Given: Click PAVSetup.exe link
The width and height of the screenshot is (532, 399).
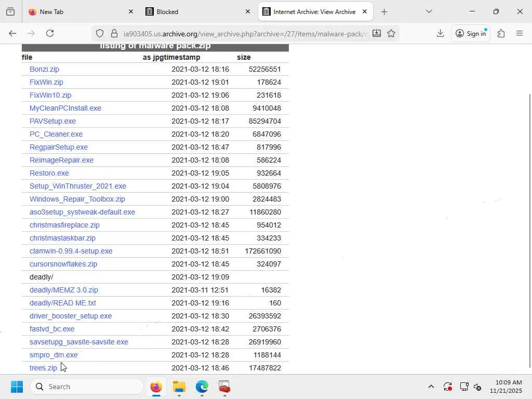Looking at the screenshot, I should coord(52,121).
